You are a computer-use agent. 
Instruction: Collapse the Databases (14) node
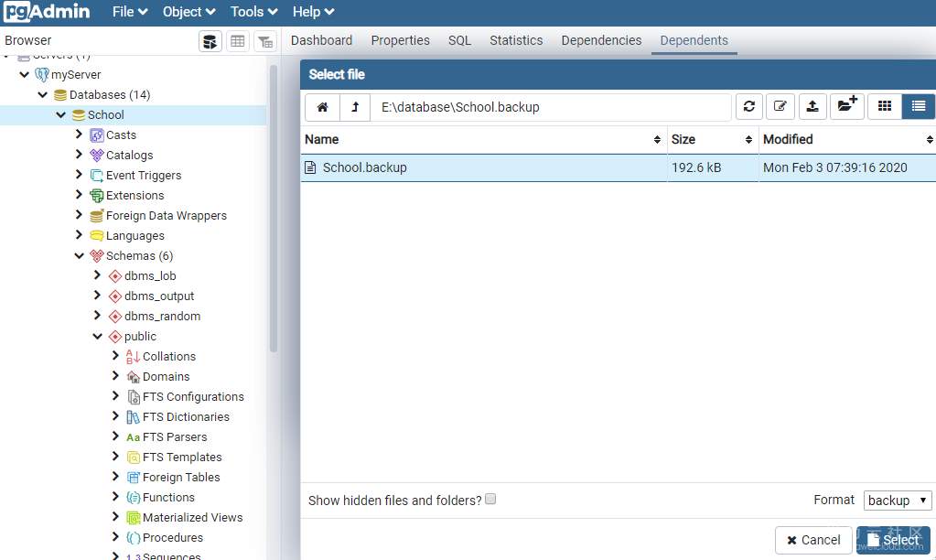[x=43, y=94]
